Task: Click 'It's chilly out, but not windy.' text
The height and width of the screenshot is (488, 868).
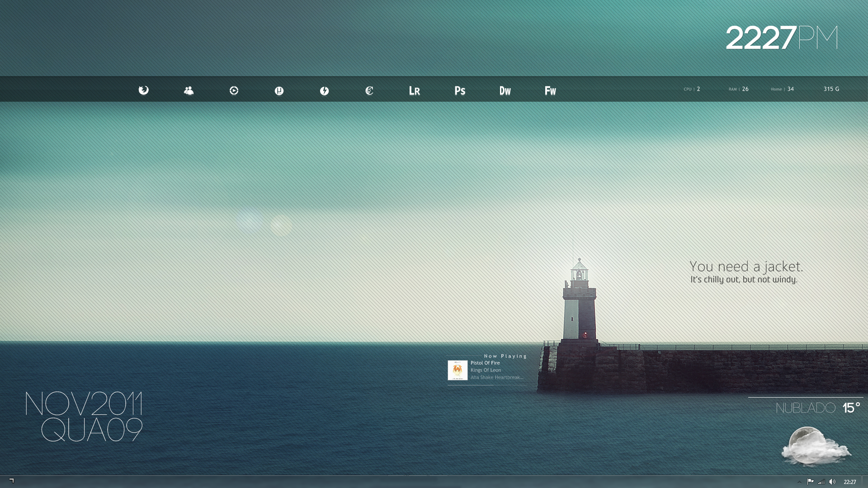Action: pyautogui.click(x=744, y=280)
